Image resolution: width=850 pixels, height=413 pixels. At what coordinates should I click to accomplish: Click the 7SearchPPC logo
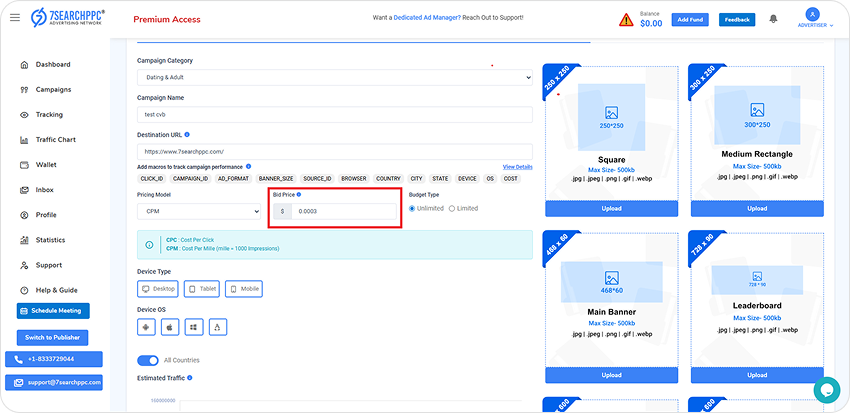68,18
